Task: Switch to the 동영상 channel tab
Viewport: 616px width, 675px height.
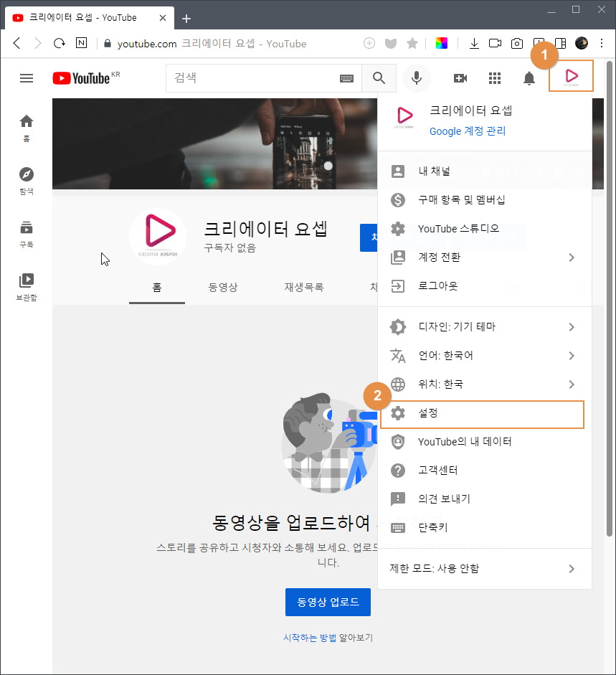Action: (223, 288)
